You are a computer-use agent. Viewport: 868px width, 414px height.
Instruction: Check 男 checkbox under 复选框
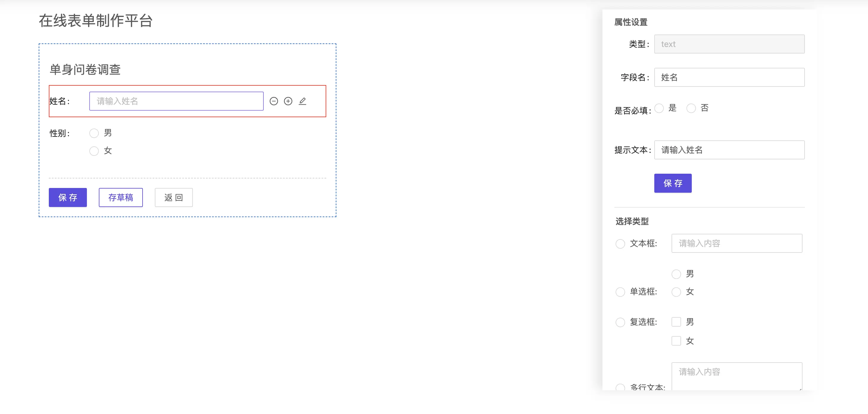click(x=676, y=322)
